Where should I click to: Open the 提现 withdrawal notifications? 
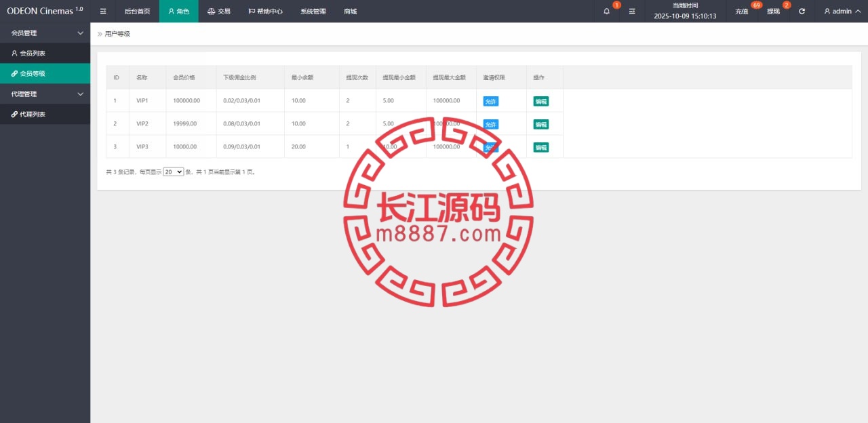click(x=773, y=12)
